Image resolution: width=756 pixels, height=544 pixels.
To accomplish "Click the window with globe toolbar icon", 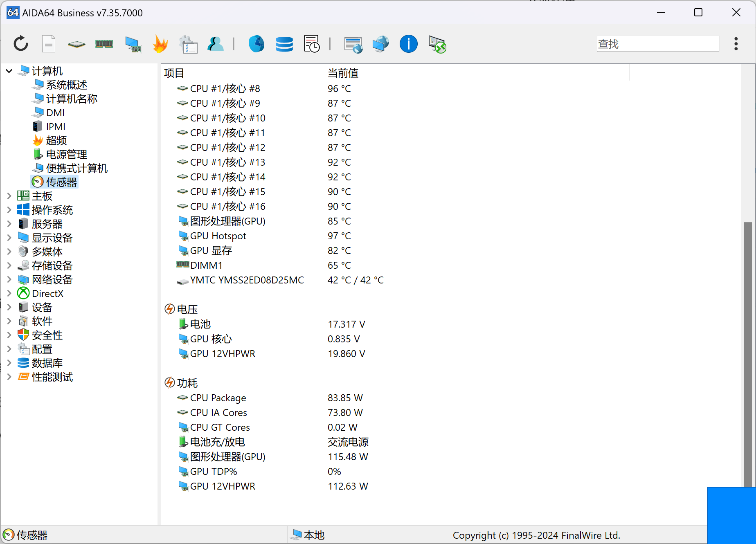I will click(x=353, y=45).
